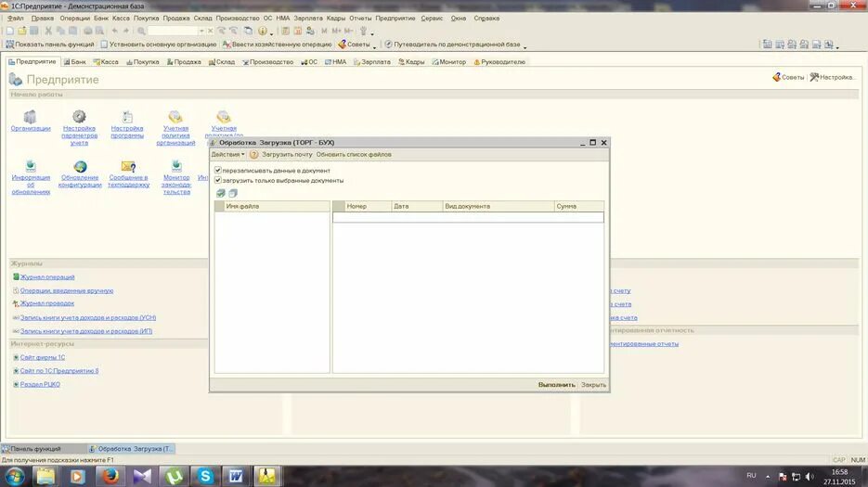Switch to the Банк tab

click(x=75, y=62)
